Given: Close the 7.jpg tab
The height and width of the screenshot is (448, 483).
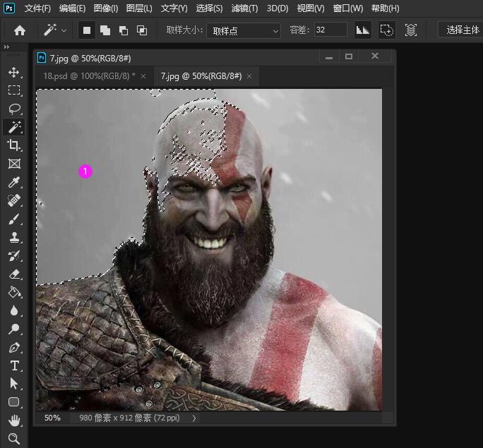Looking at the screenshot, I should click(x=249, y=76).
